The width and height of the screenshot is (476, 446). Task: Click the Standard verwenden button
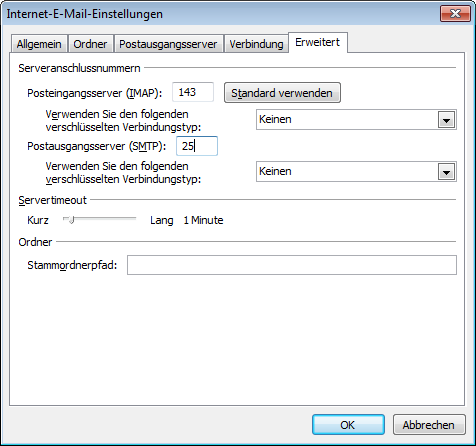click(x=282, y=93)
